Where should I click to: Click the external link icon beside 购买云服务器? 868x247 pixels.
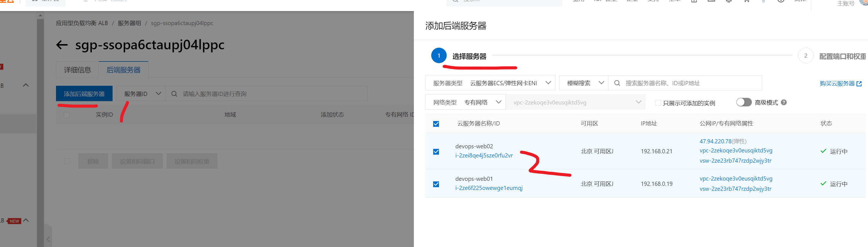tap(859, 84)
